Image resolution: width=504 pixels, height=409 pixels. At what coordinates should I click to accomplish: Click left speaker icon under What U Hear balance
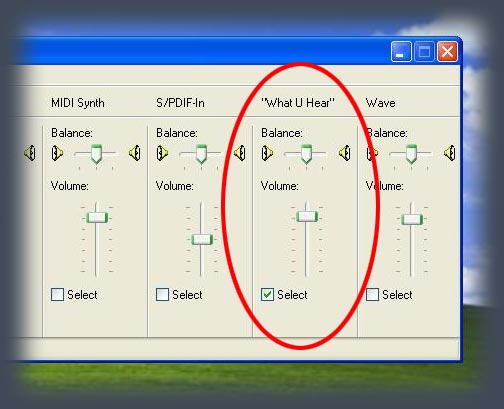pyautogui.click(x=267, y=153)
